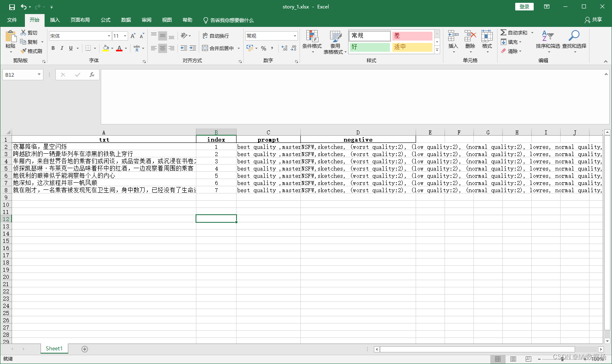612x364 pixels.
Task: Open the 格式 cell format menu
Action: [487, 41]
